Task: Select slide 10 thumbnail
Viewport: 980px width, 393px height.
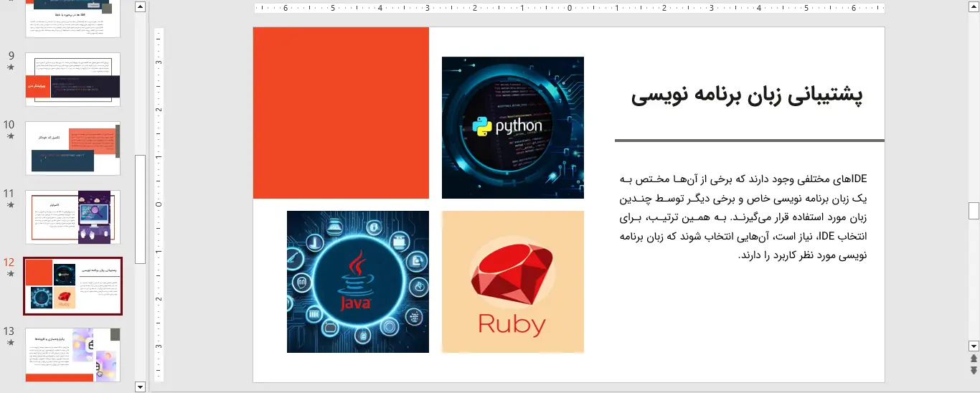Action: coord(72,148)
